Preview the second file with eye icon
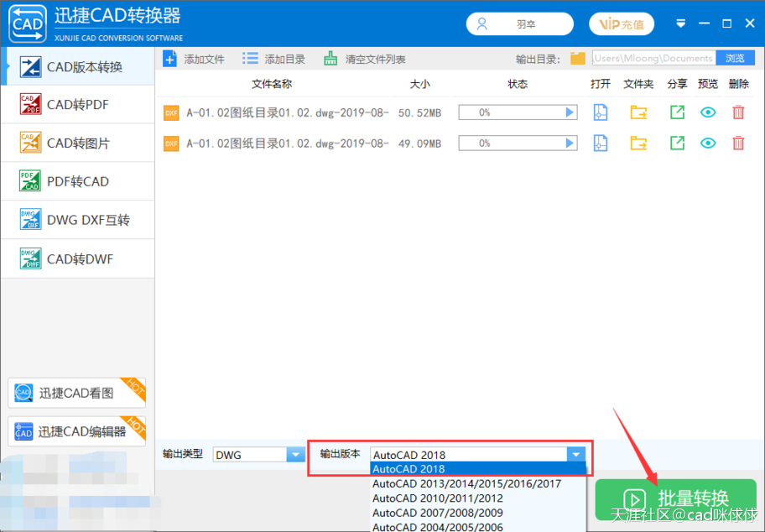Viewport: 765px width, 532px height. (708, 143)
